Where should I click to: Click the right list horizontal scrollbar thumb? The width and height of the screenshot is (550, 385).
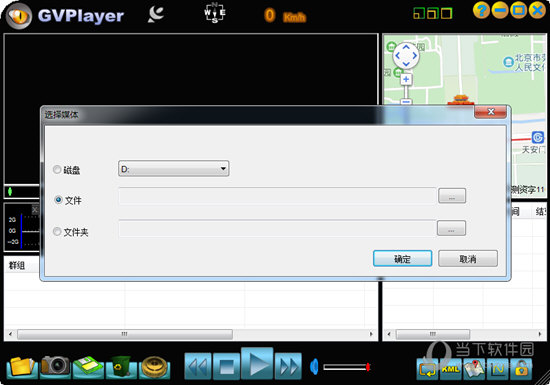pyautogui.click(x=433, y=334)
